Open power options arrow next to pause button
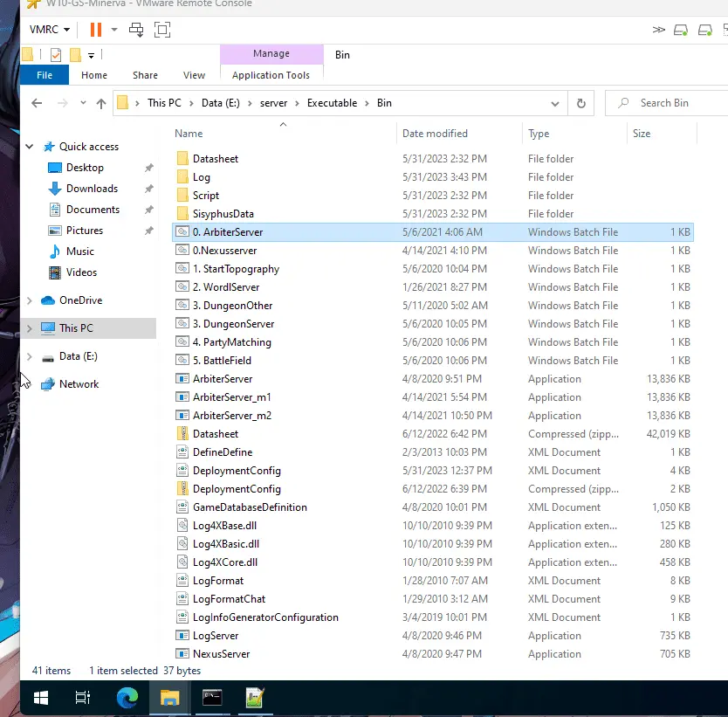This screenshot has height=717, width=728. (x=114, y=30)
